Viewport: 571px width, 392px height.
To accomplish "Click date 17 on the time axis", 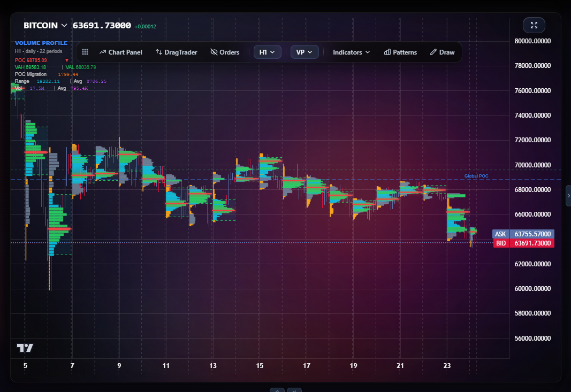I will pyautogui.click(x=307, y=366).
